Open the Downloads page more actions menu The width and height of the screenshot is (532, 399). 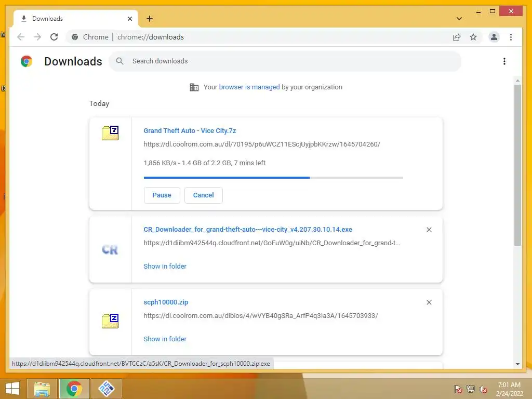point(504,61)
